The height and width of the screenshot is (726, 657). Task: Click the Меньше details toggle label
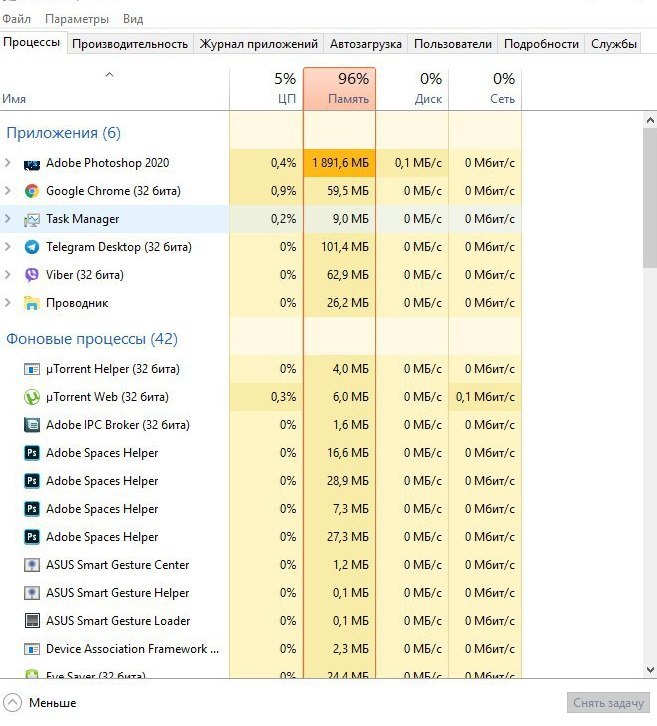click(52, 703)
